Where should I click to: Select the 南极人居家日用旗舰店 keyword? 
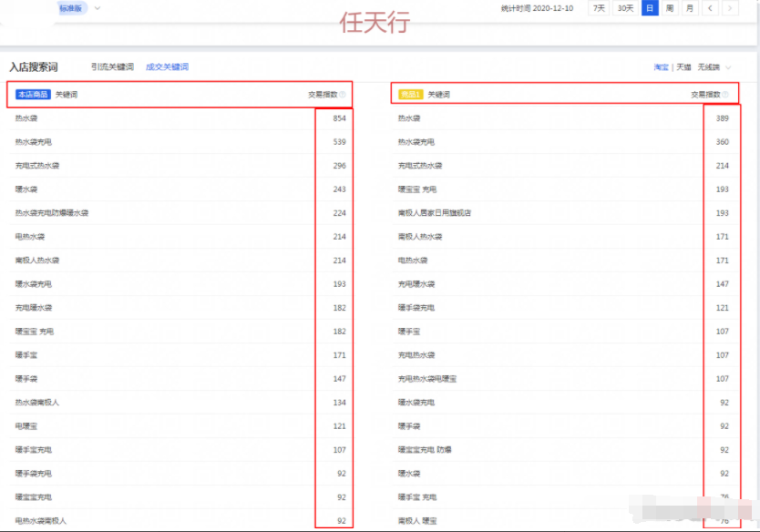435,213
